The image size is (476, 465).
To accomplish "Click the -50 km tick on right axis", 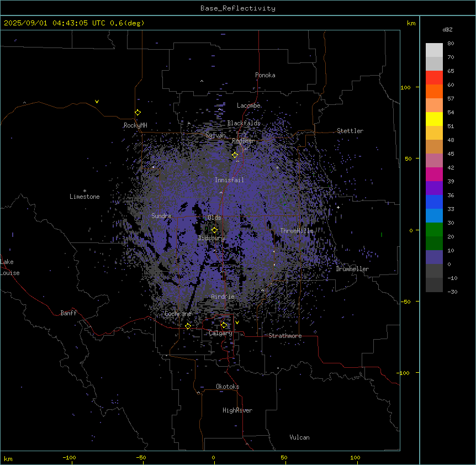I will [x=405, y=302].
